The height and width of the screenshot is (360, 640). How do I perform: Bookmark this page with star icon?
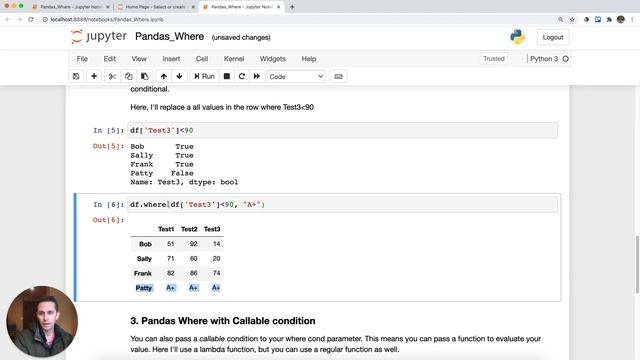[572, 19]
